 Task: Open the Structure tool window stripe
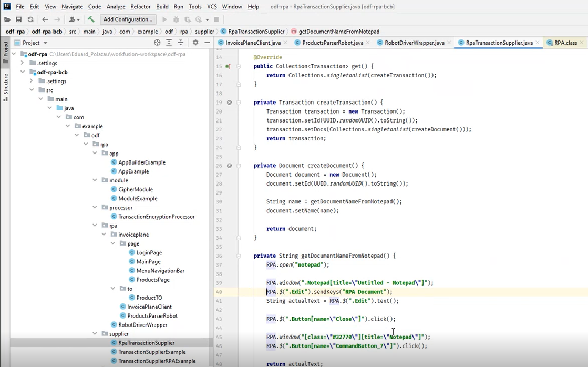point(6,87)
